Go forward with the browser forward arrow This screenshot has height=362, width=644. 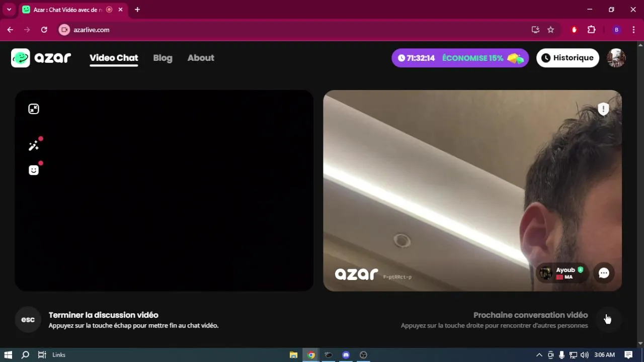click(27, 30)
